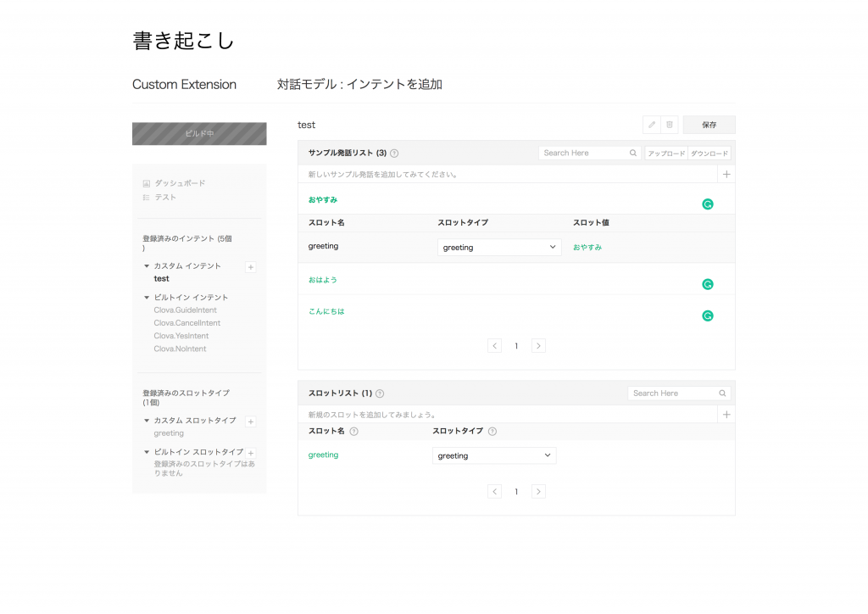Click the pencil edit icon next to test
The width and height of the screenshot is (868, 614).
pos(652,125)
